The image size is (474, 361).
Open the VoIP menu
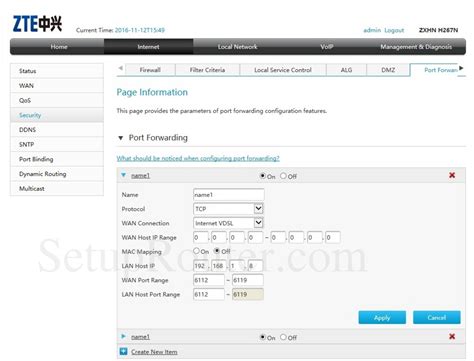click(x=327, y=47)
